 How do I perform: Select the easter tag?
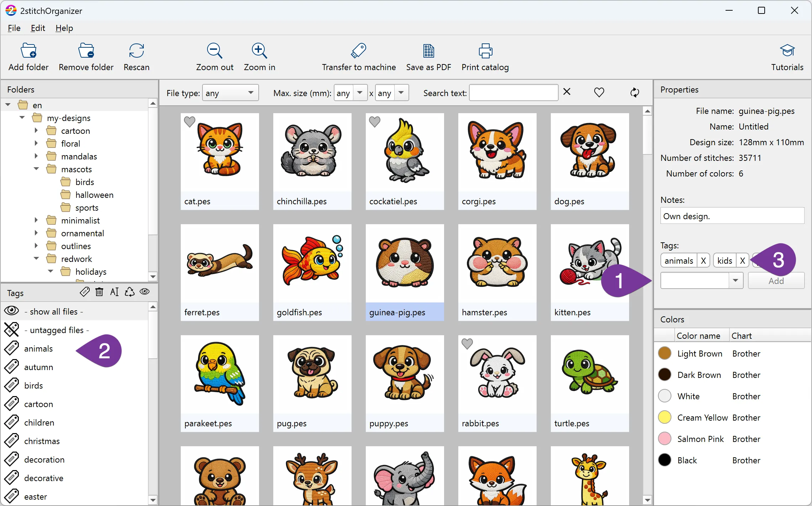click(36, 497)
